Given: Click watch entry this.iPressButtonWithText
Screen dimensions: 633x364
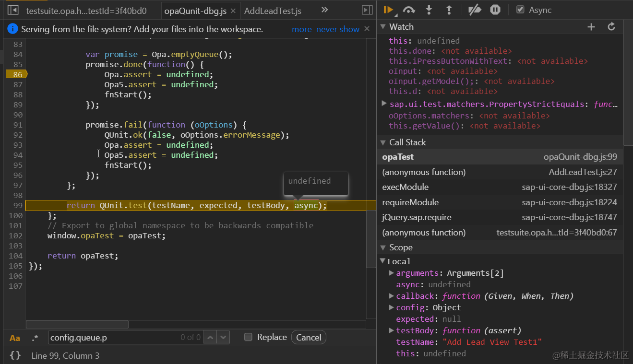Looking at the screenshot, I should pos(488,61).
